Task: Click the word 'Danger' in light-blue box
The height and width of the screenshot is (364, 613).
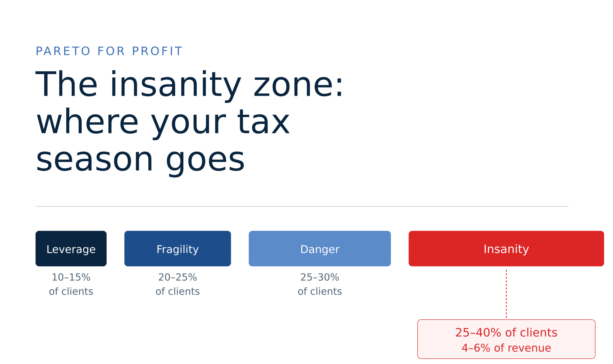Action: pyautogui.click(x=320, y=249)
